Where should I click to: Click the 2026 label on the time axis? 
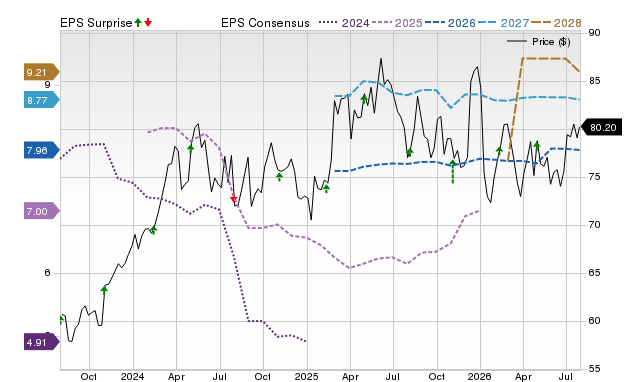point(479,376)
